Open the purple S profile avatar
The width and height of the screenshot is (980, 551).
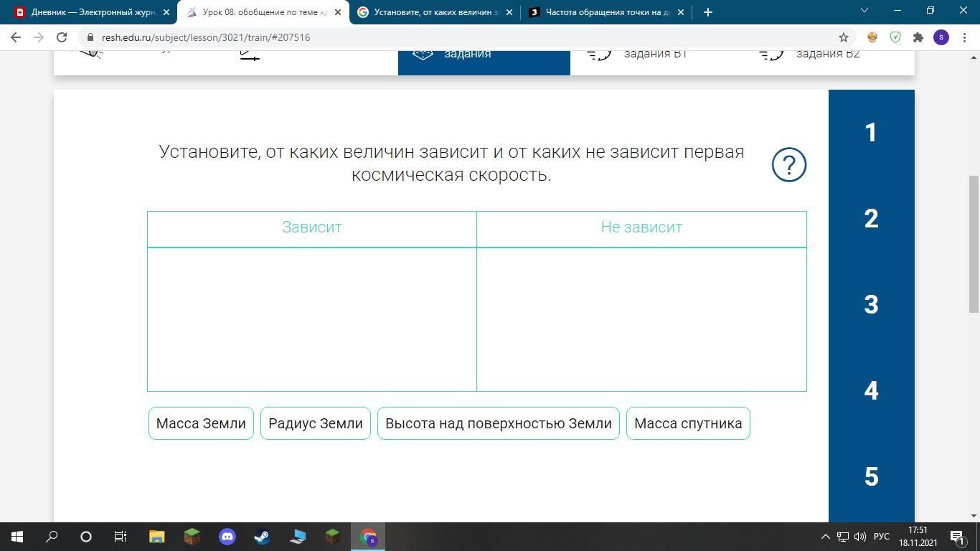click(x=941, y=37)
